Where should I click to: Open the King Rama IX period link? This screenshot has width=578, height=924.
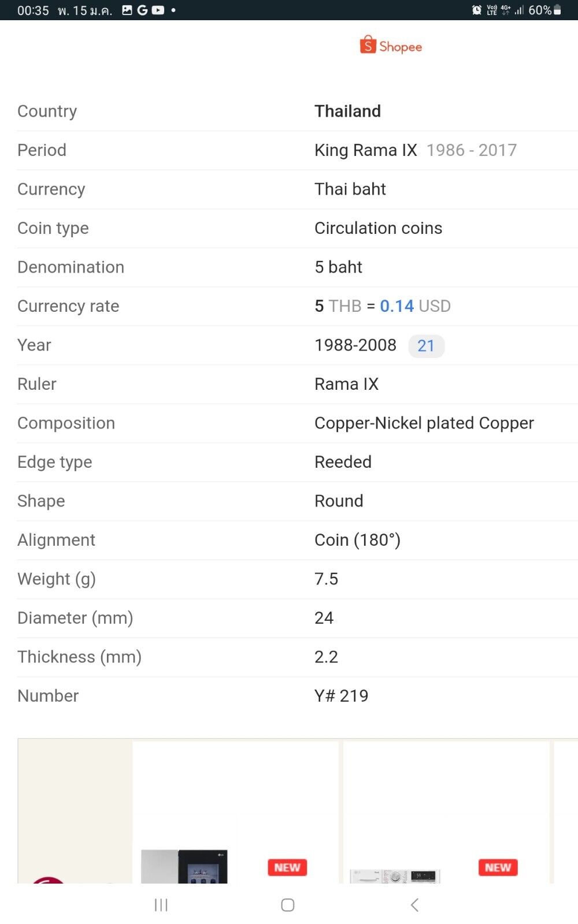pyautogui.click(x=366, y=150)
